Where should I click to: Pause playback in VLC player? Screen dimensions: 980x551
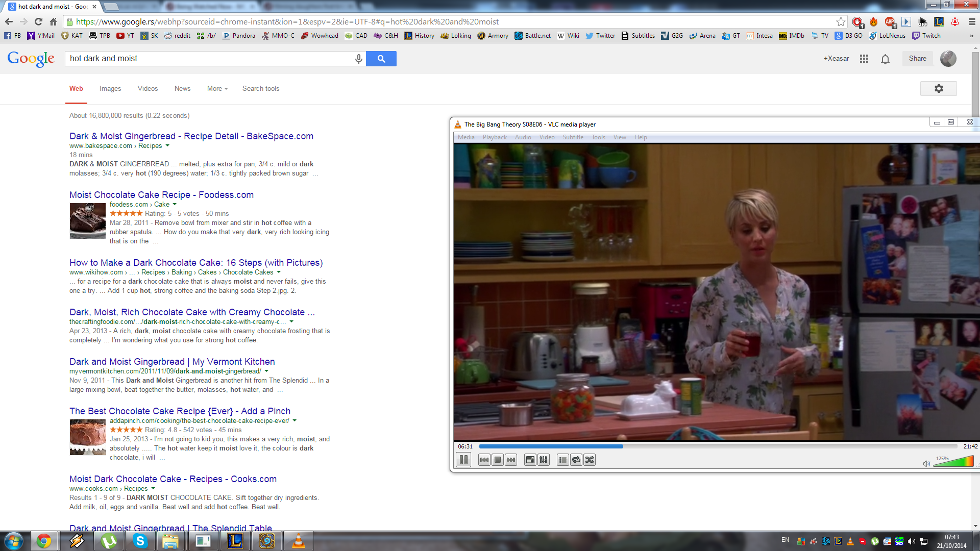click(463, 460)
